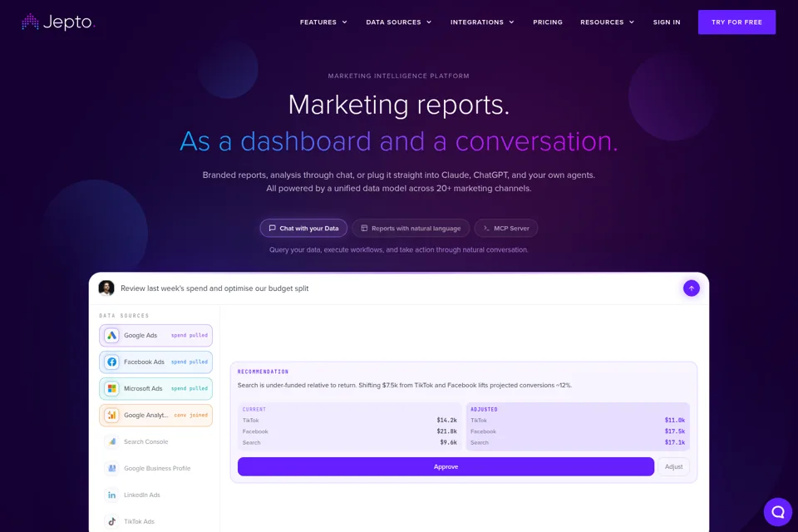Click the Marketing Intelligence Platform label
This screenshot has height=532, width=798.
[x=398, y=76]
